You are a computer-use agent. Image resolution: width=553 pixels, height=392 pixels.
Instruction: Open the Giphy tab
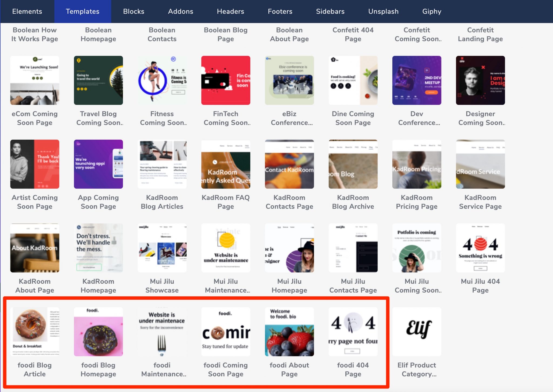431,11
